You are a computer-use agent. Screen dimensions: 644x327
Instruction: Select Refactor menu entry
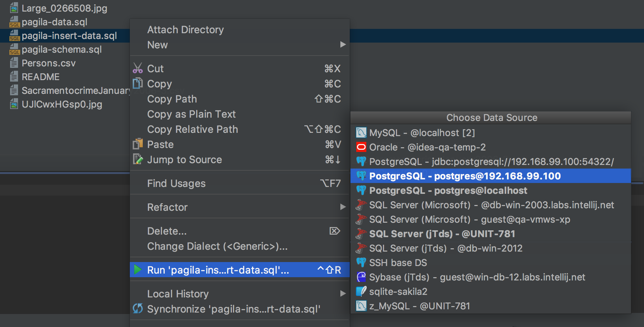coord(239,207)
